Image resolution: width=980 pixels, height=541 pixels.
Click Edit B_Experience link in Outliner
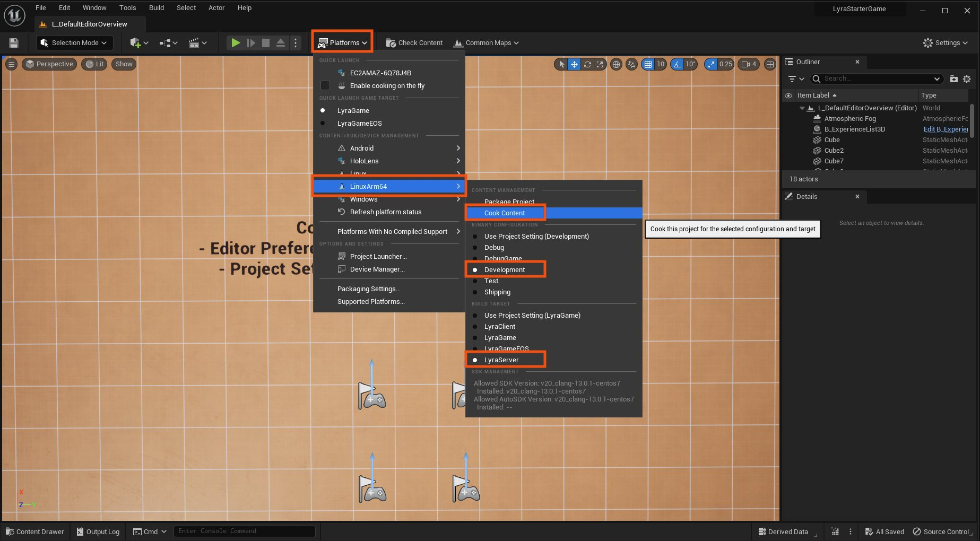tap(946, 129)
